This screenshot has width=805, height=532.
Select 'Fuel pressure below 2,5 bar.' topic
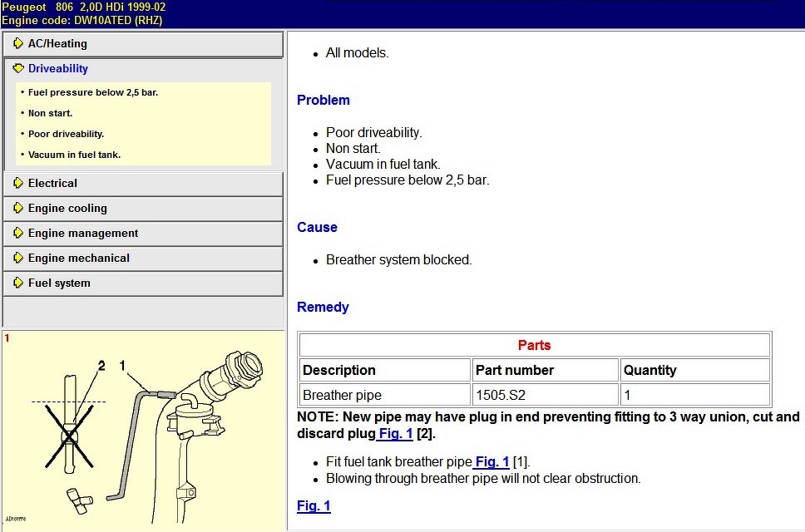[x=93, y=92]
